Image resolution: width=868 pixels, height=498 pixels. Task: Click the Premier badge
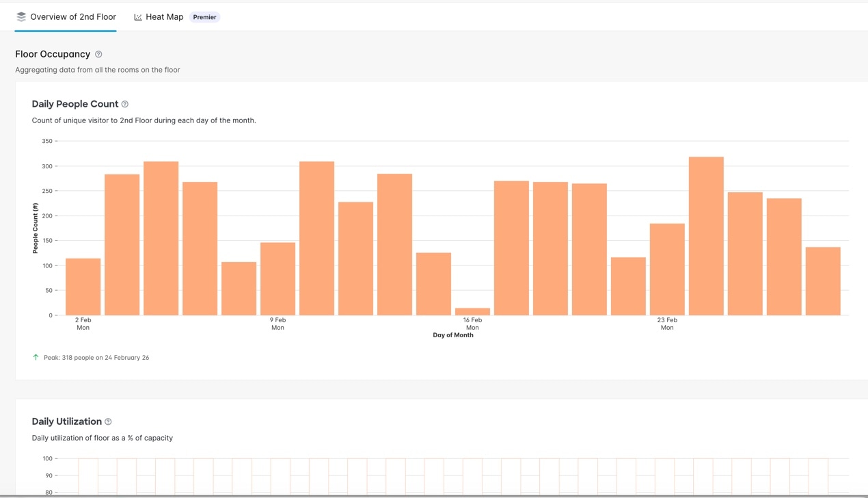[x=204, y=17]
